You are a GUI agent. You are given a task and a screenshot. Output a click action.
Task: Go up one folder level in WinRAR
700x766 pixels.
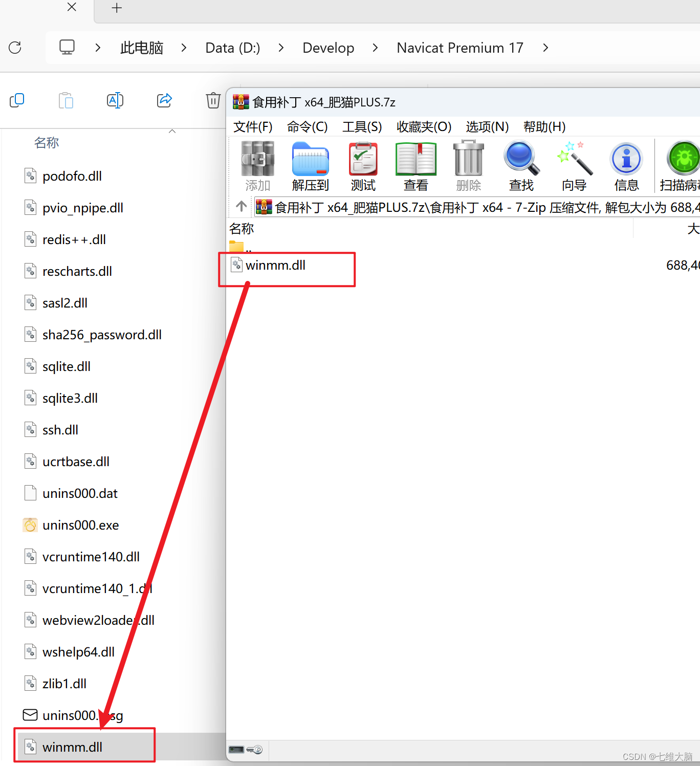(242, 207)
